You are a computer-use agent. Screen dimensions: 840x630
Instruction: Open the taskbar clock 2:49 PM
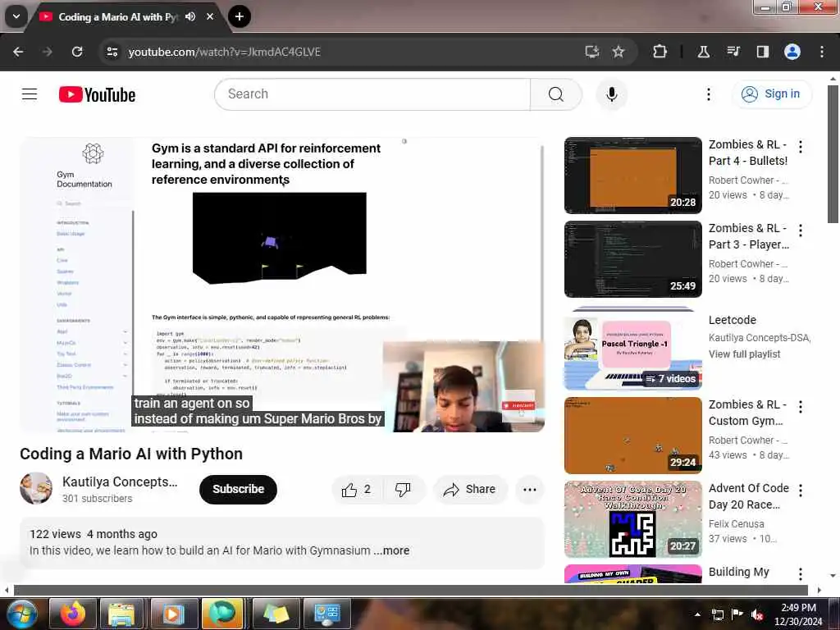pyautogui.click(x=798, y=614)
